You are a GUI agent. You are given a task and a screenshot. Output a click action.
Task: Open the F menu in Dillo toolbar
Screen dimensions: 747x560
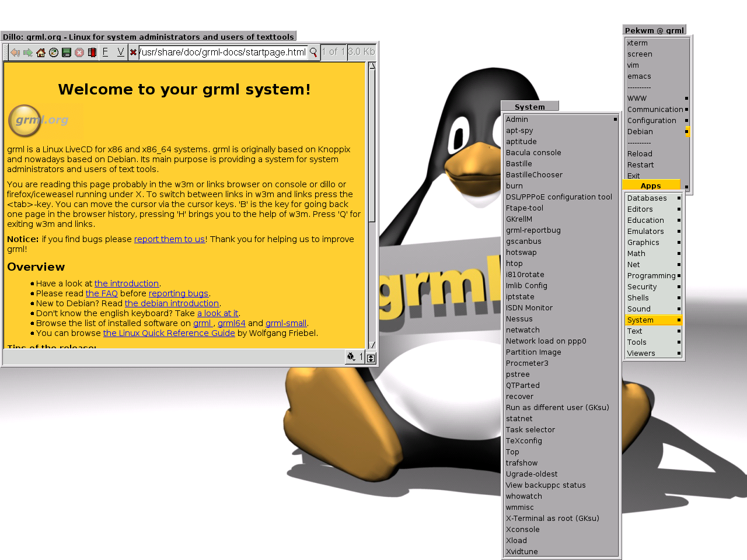(x=106, y=52)
